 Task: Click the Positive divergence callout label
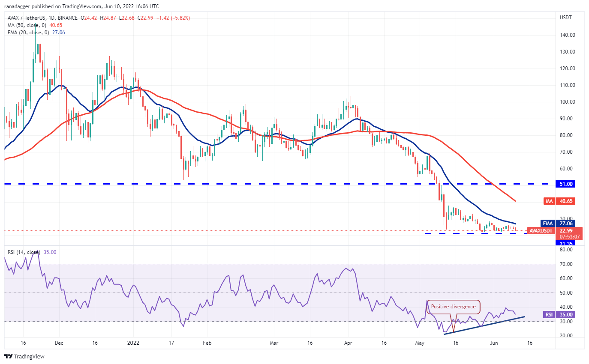(453, 307)
